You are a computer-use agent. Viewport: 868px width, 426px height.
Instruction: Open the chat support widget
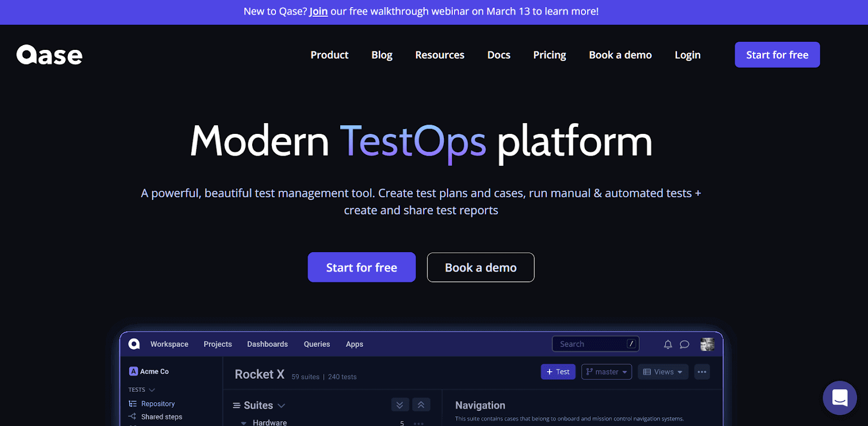pos(839,398)
